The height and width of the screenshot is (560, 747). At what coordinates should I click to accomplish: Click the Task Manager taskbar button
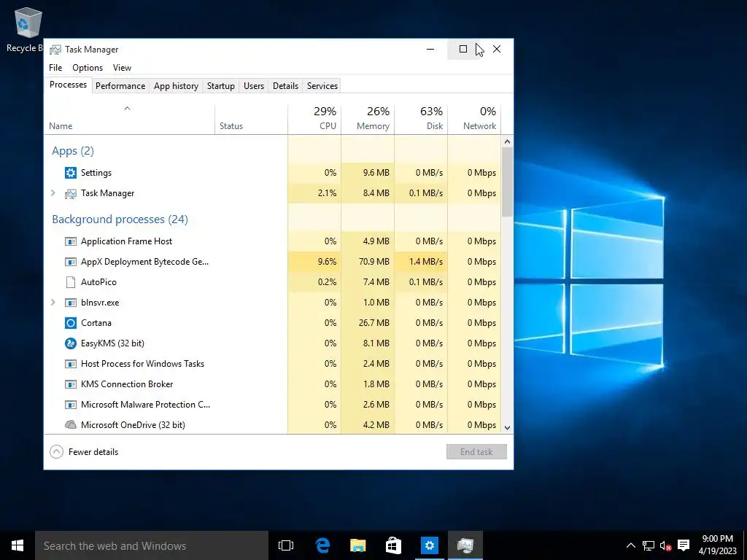pos(465,545)
